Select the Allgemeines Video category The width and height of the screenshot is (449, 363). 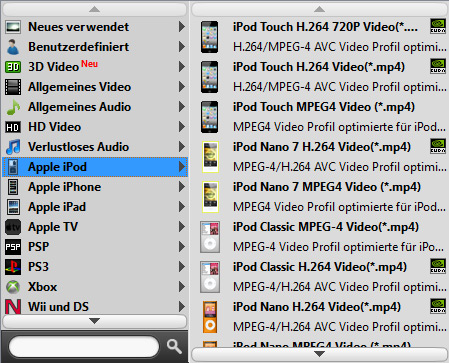coord(95,87)
